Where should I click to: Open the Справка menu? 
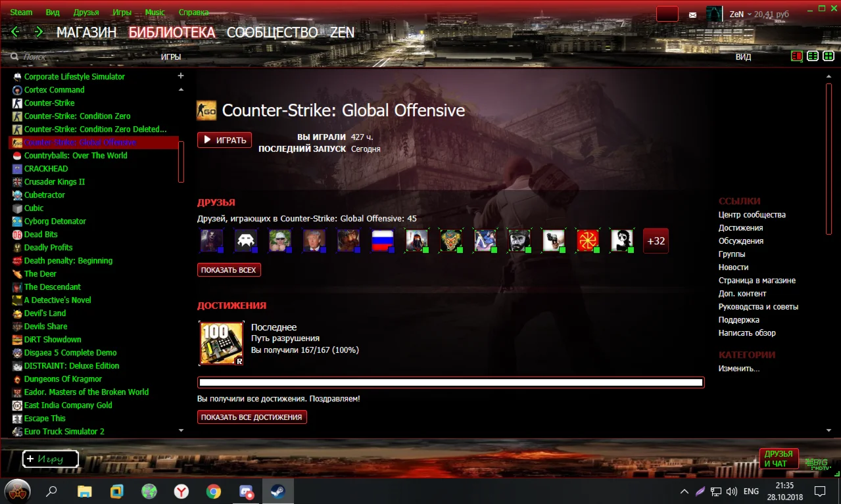click(193, 12)
